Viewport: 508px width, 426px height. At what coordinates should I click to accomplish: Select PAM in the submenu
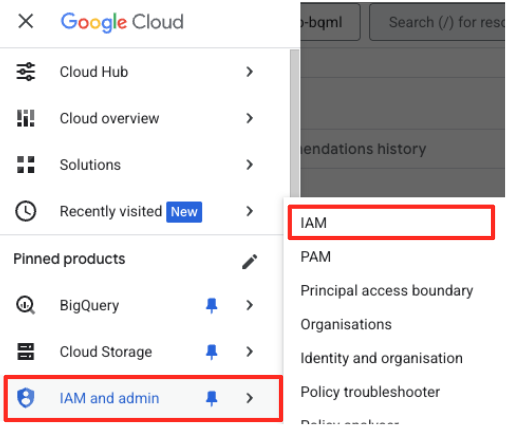tap(316, 257)
